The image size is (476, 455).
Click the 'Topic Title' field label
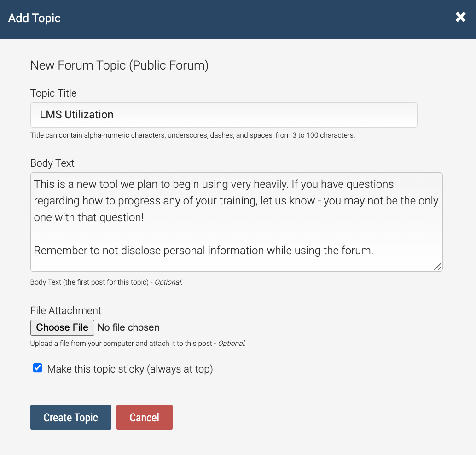[x=53, y=93]
